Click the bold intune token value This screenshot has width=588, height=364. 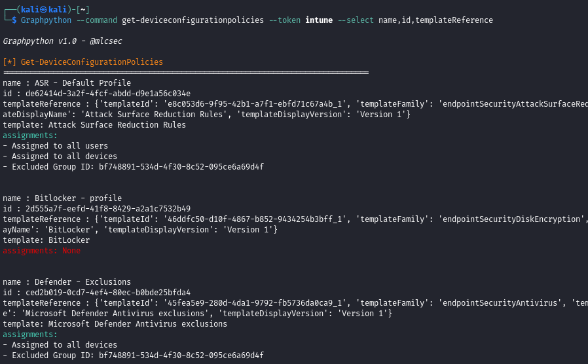point(319,20)
